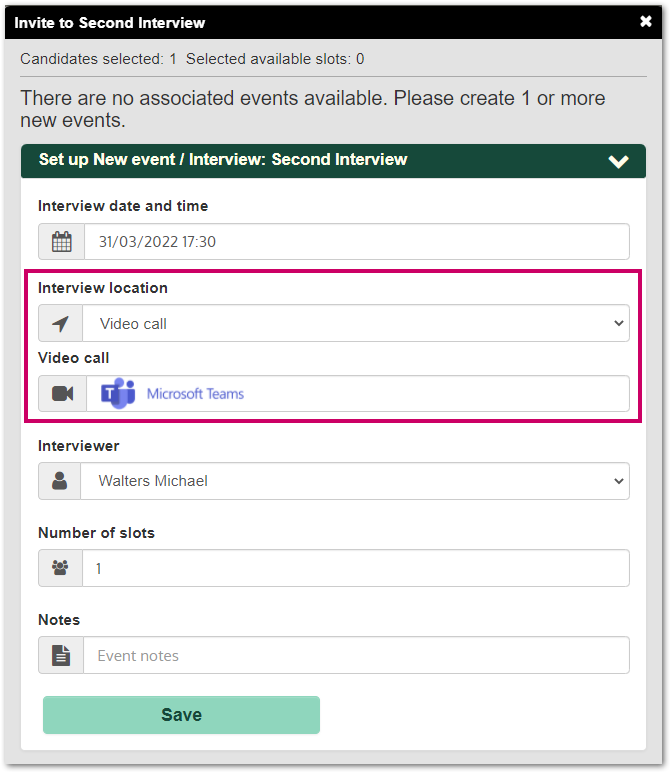Viewport: 671px width, 773px height.
Task: Click the location arrow icon
Action: [61, 324]
